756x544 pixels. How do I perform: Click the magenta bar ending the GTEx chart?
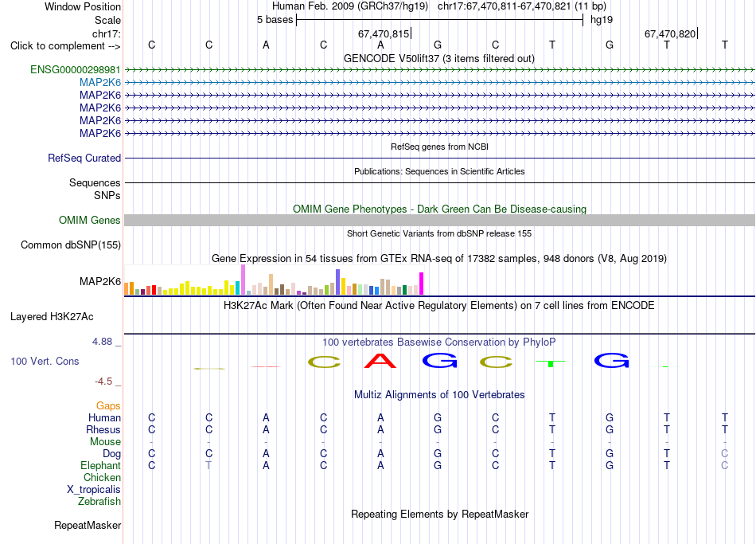click(422, 284)
